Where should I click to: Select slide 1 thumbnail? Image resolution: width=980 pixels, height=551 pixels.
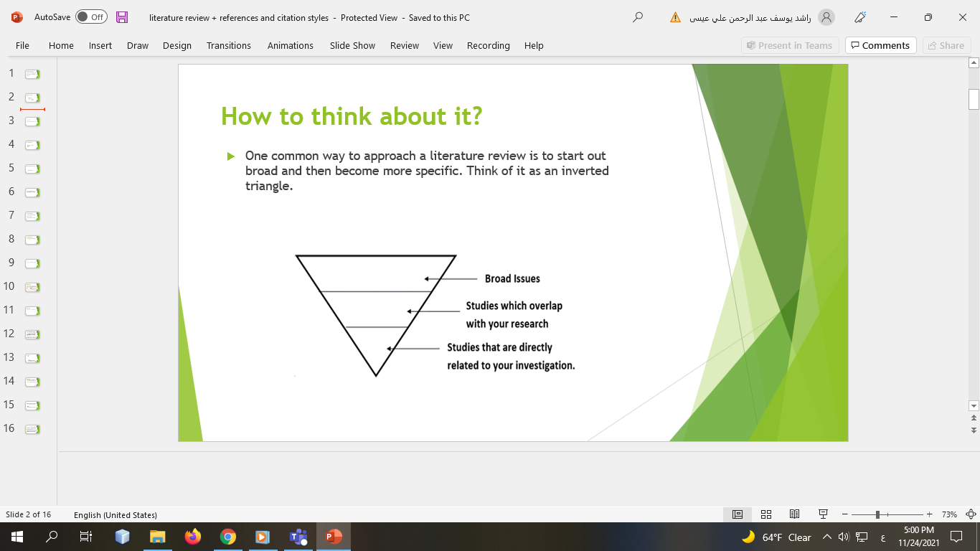click(32, 74)
